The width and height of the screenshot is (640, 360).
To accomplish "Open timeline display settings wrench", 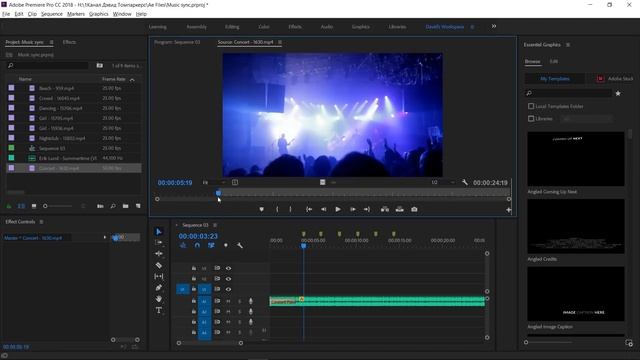I will (240, 245).
